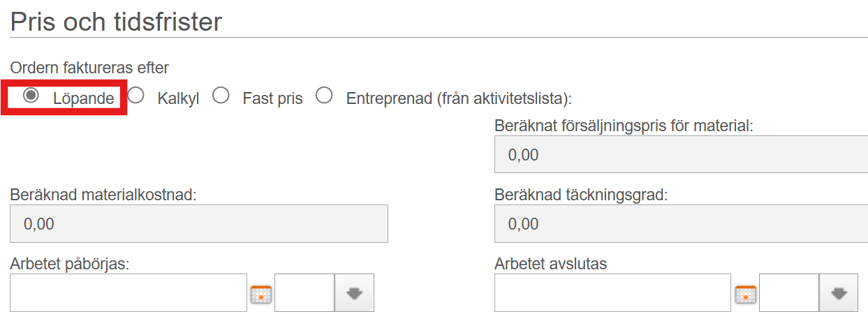Screen dimensions: 868x314
Task: Click the Beräknad materialkostnad value field
Action: tap(199, 224)
